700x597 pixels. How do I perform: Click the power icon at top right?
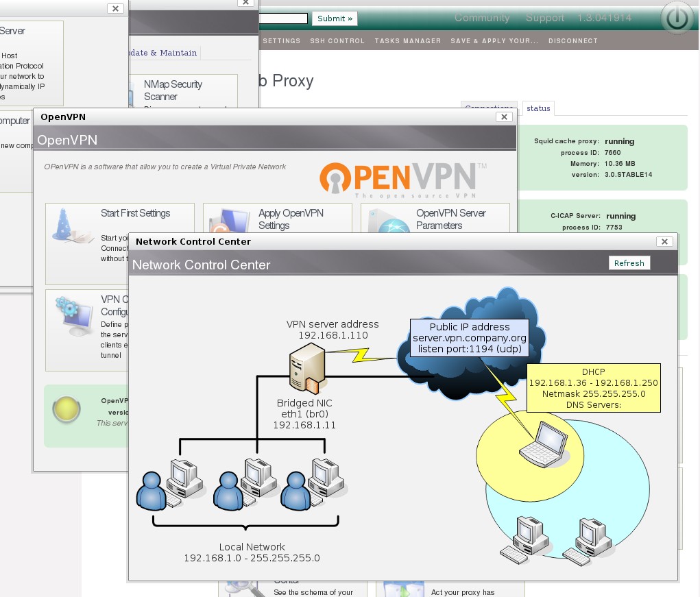pyautogui.click(x=677, y=19)
